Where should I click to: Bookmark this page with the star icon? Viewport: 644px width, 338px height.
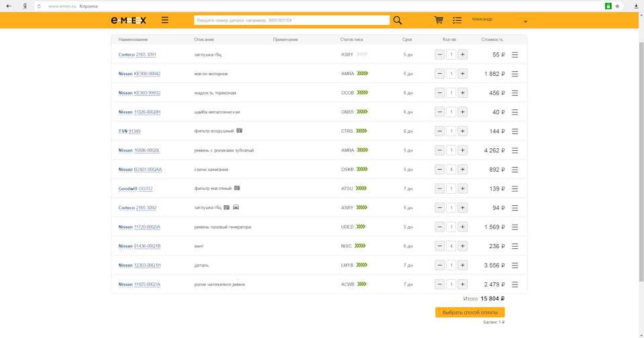[x=617, y=6]
